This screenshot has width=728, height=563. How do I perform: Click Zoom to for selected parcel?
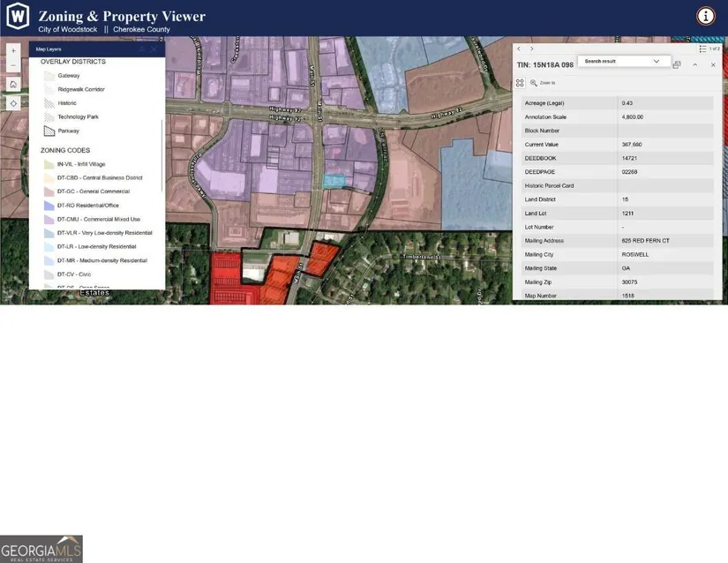542,82
